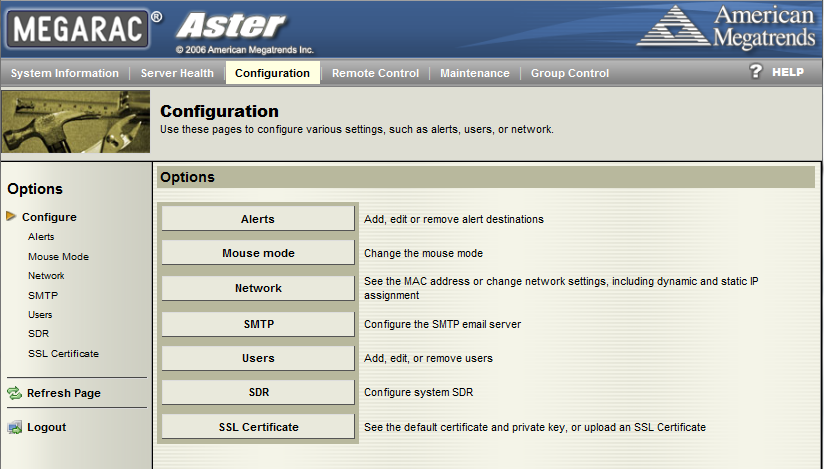Open the System Information tab
The image size is (824, 469).
pyautogui.click(x=65, y=73)
